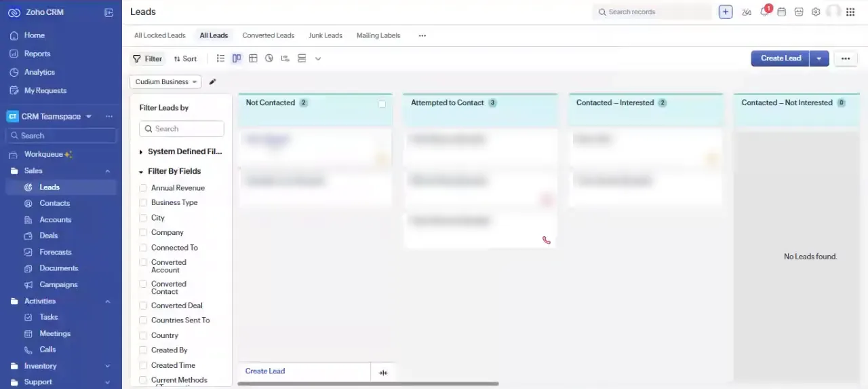Open the notifications bell
Viewport: 868px width, 389px height.
pos(764,12)
